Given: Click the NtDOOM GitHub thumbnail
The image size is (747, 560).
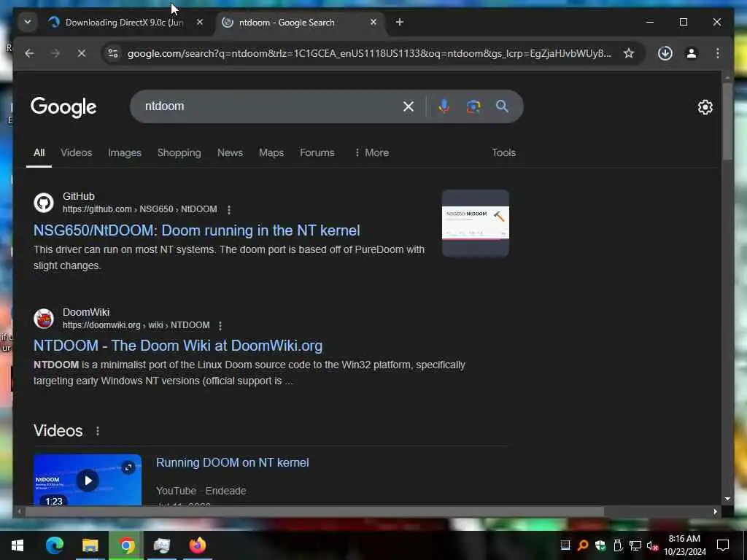Looking at the screenshot, I should pos(476,223).
